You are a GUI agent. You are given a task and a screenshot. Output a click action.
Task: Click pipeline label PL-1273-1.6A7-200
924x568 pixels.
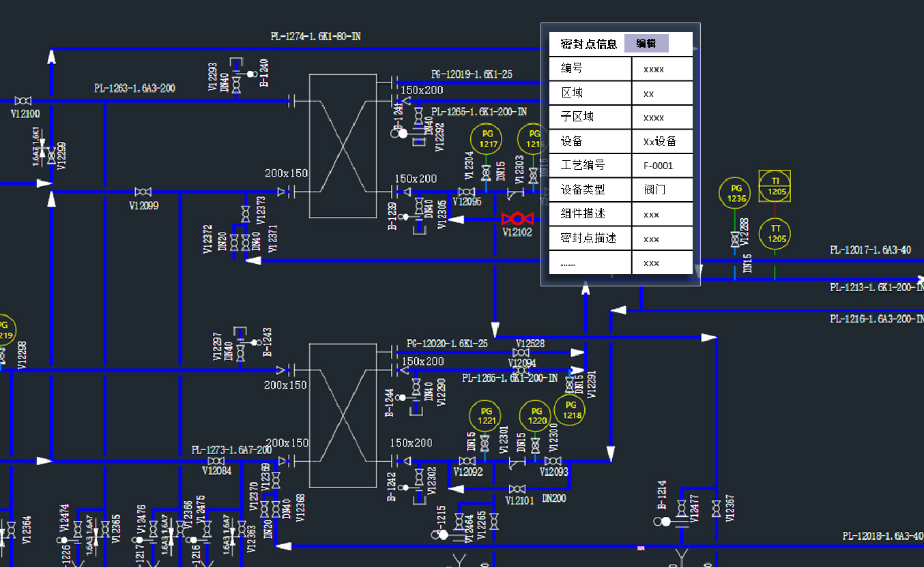(x=231, y=450)
